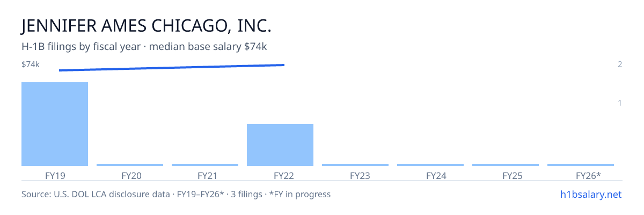Click the JENNIFER AMES CHICAGO, INC. title
Image resolution: width=644 pixels, height=215 pixels.
[x=147, y=26]
